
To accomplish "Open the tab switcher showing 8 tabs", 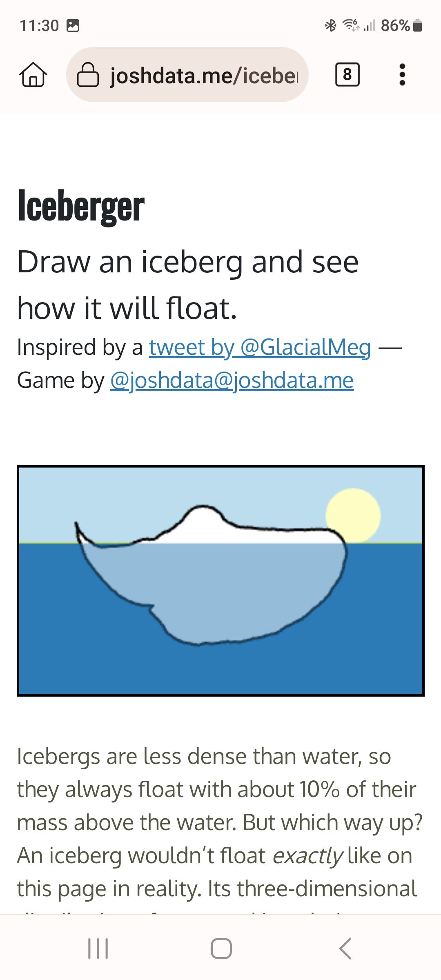I will click(x=347, y=75).
